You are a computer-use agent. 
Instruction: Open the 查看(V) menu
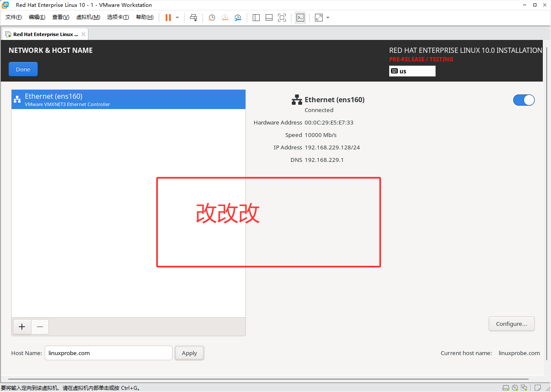click(61, 17)
